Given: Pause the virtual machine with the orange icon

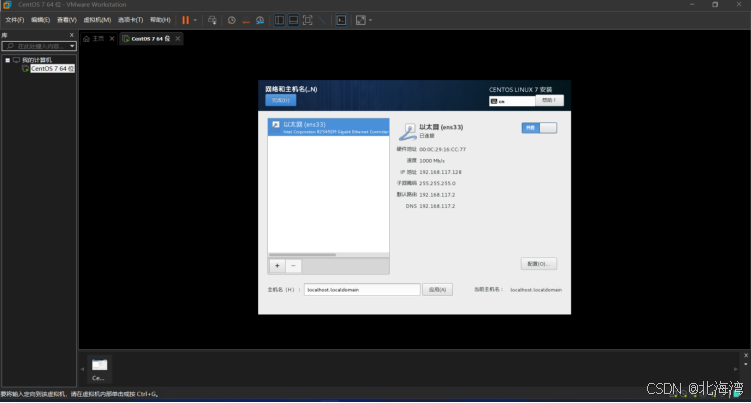Looking at the screenshot, I should click(x=185, y=20).
